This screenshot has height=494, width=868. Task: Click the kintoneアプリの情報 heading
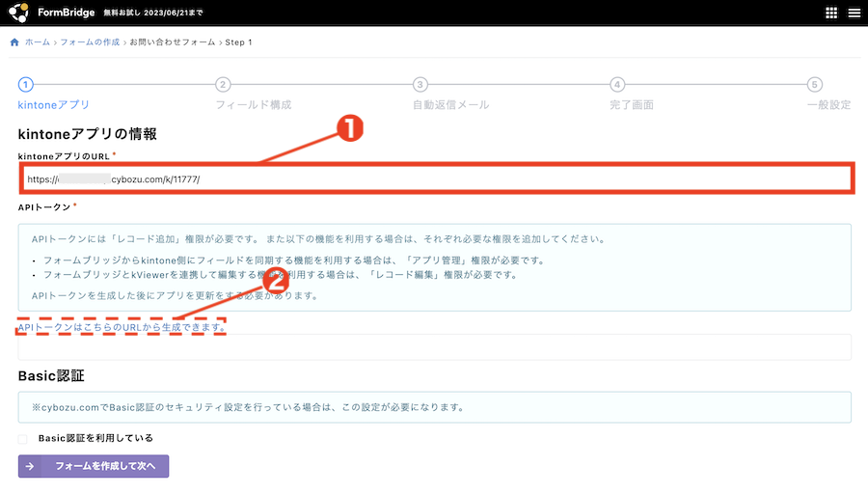[88, 134]
